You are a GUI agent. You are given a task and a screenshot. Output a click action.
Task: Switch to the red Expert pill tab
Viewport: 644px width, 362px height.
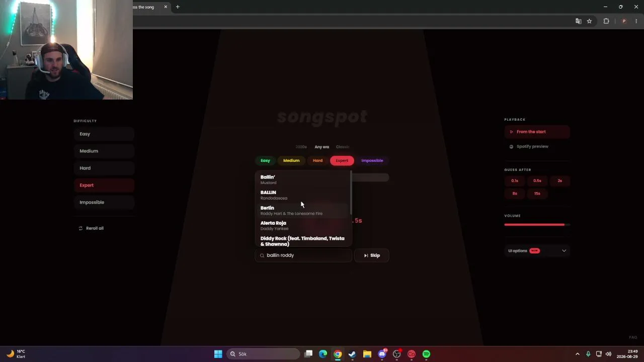[342, 161]
